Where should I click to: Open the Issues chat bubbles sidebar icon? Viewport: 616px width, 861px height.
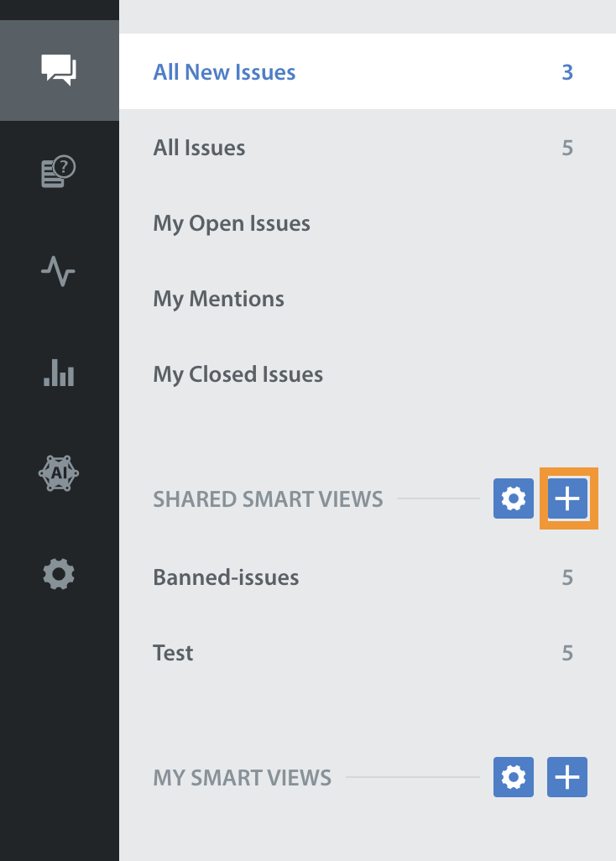click(x=59, y=70)
